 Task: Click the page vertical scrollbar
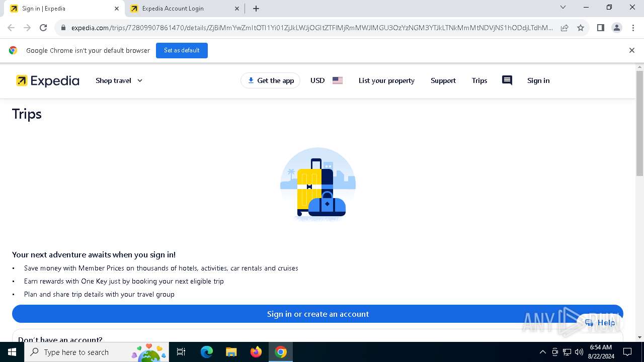pyautogui.click(x=639, y=123)
